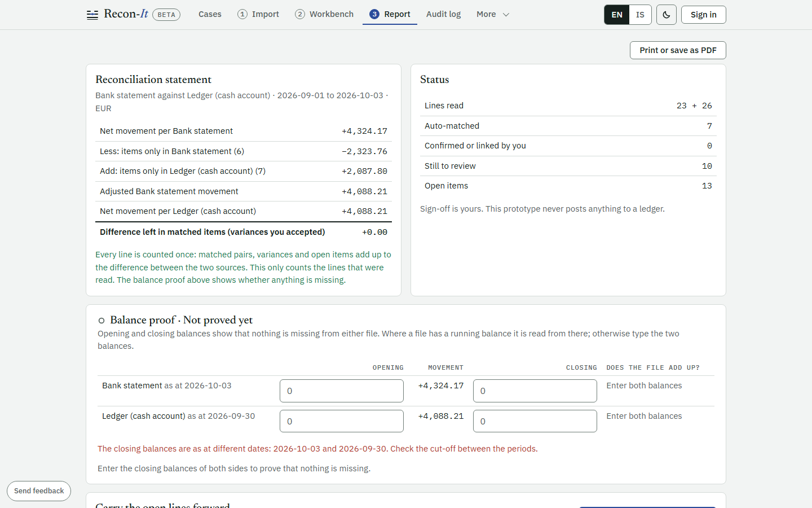The width and height of the screenshot is (812, 508).
Task: Click Bank statement closing balance field
Action: pos(535,391)
